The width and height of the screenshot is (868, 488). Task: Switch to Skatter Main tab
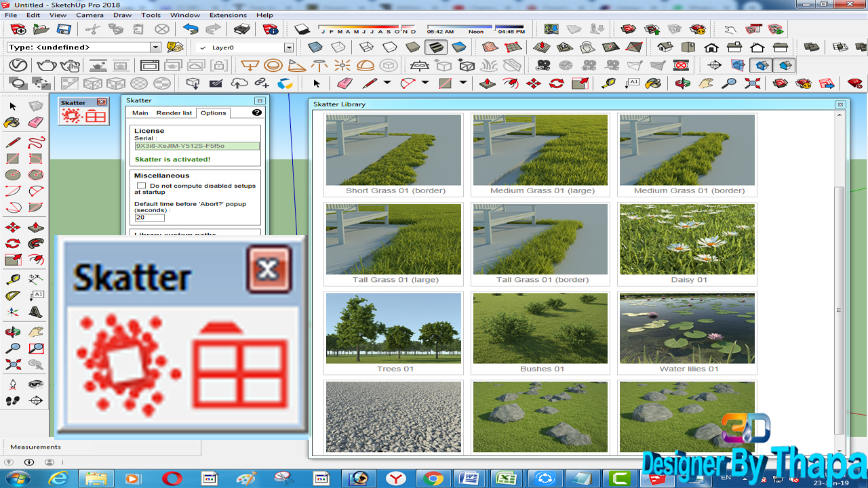[x=140, y=113]
